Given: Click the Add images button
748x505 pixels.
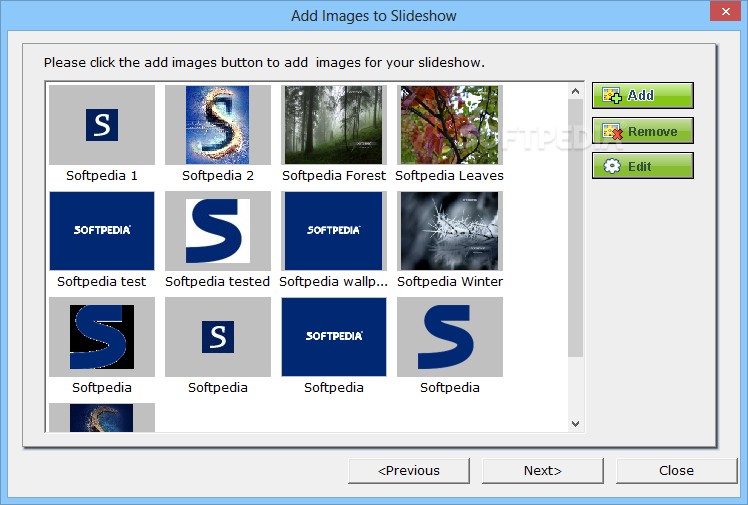Looking at the screenshot, I should click(x=643, y=95).
